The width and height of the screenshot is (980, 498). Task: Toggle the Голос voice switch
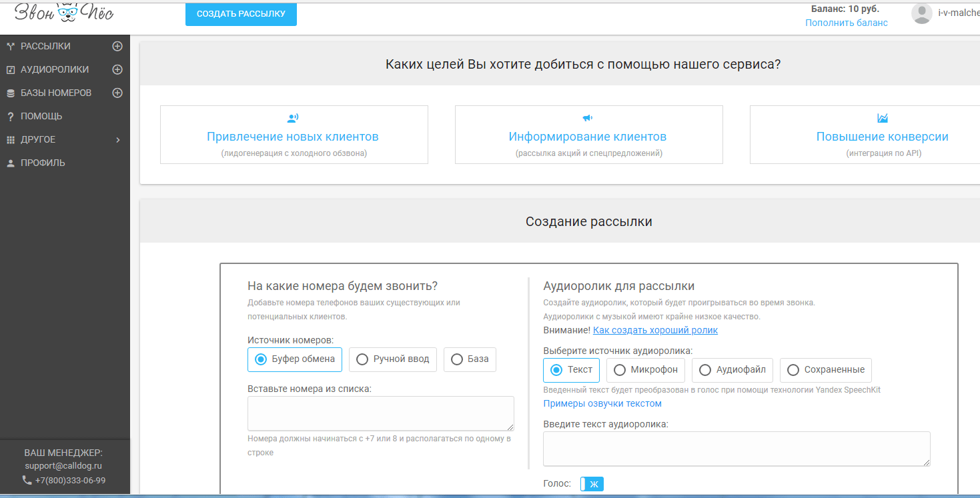click(592, 484)
